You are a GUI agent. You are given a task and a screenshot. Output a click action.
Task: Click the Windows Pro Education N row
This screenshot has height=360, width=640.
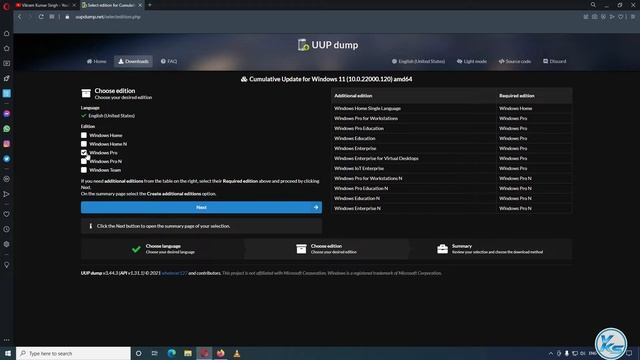452,188
